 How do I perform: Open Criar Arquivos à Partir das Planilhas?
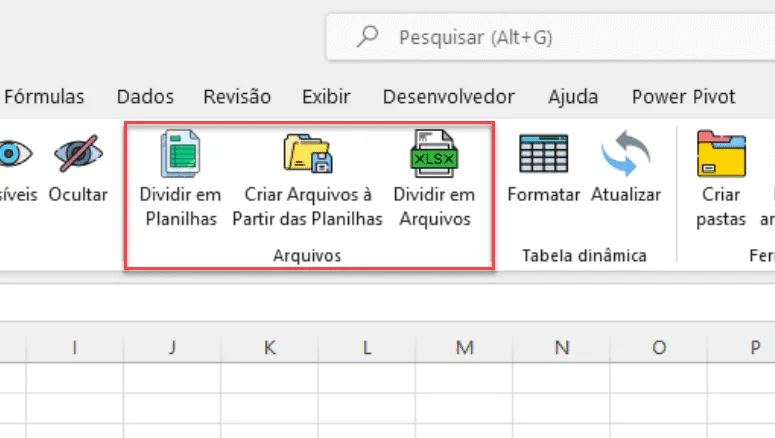coord(307,153)
